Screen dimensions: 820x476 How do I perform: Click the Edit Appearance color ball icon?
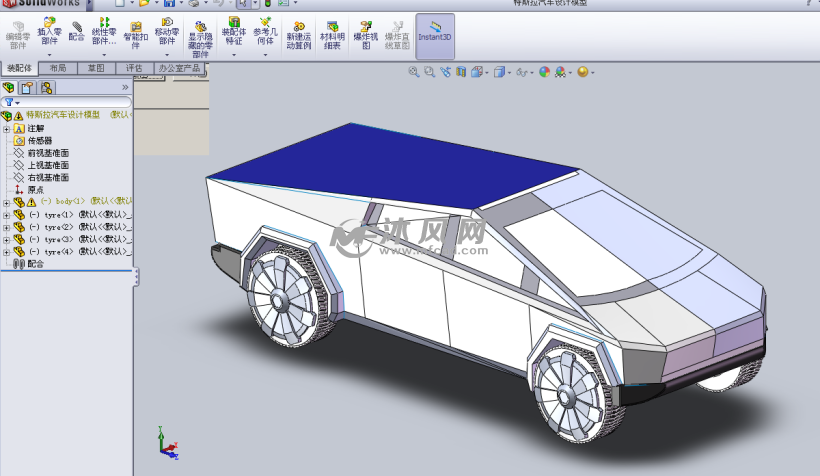544,72
